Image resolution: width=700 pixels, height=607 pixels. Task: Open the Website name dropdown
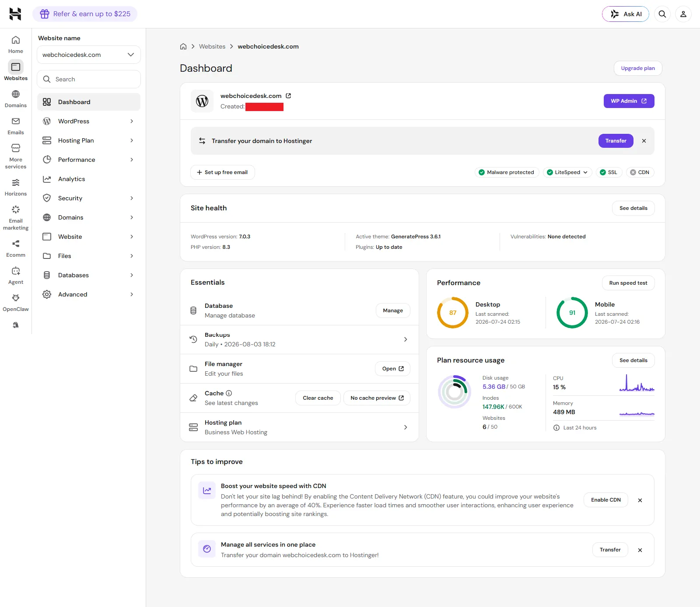pyautogui.click(x=89, y=55)
